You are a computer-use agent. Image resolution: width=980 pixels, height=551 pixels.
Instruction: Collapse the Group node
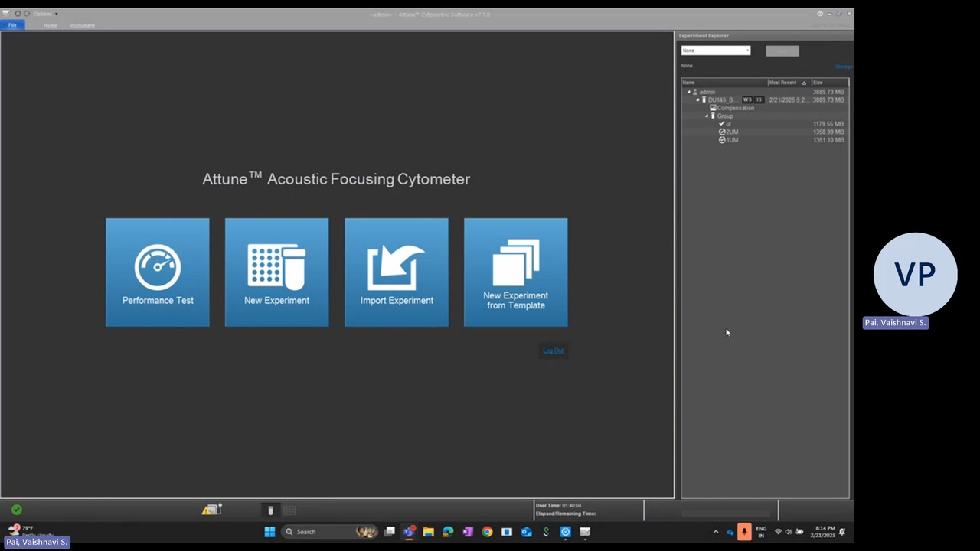point(707,116)
